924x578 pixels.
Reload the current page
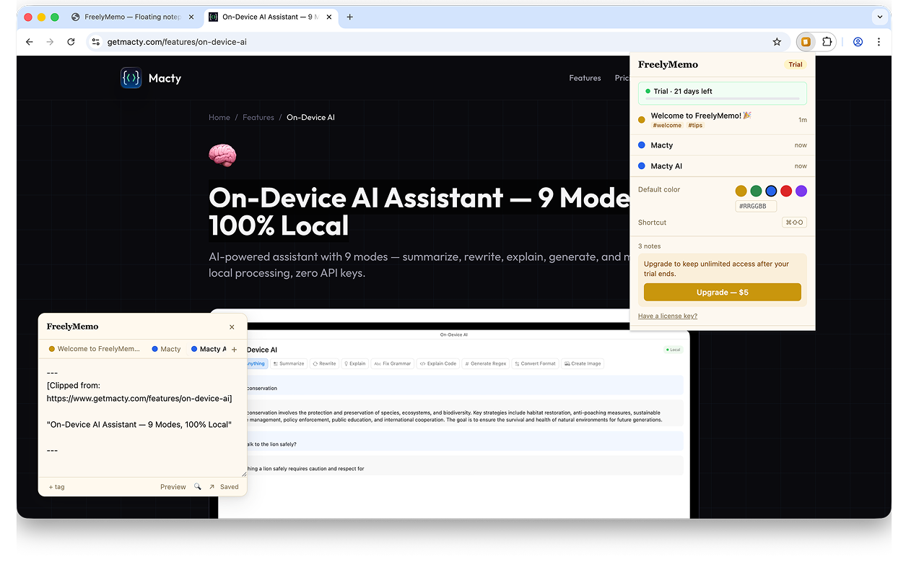(71, 42)
